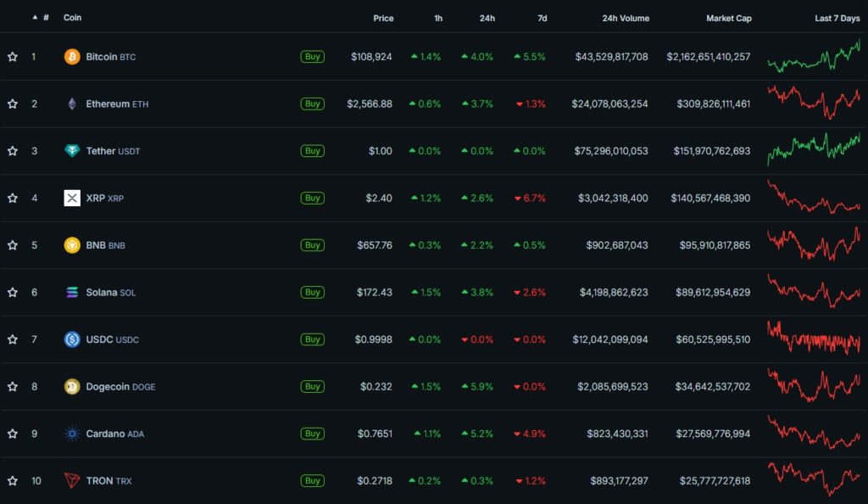
Task: Toggle the favorite star for Cardano
Action: click(x=13, y=434)
